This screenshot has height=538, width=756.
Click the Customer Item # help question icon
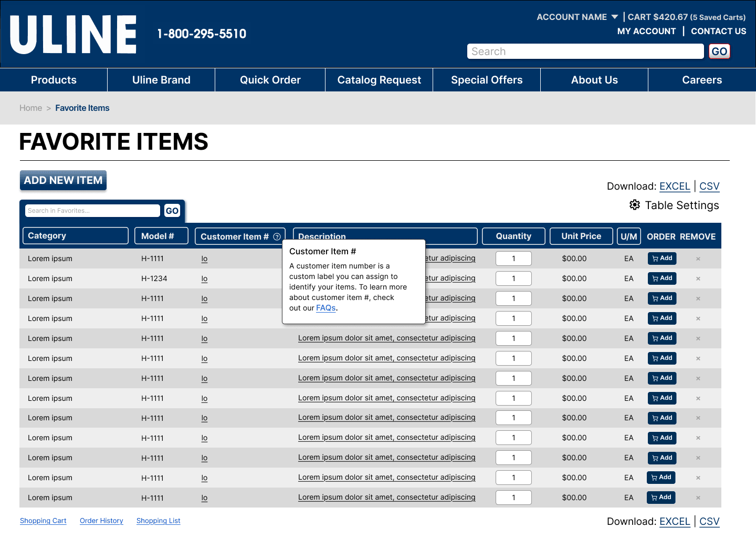[277, 237]
